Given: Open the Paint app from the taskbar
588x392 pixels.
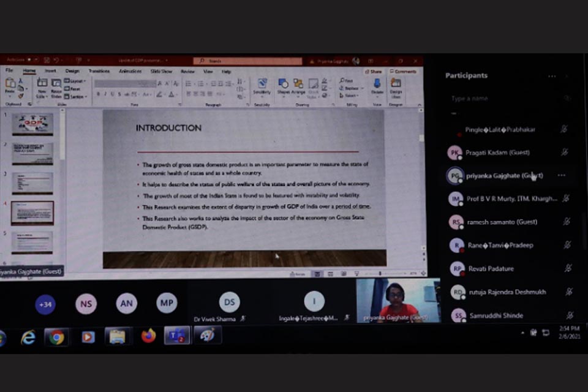Looking at the screenshot, I should click(207, 336).
